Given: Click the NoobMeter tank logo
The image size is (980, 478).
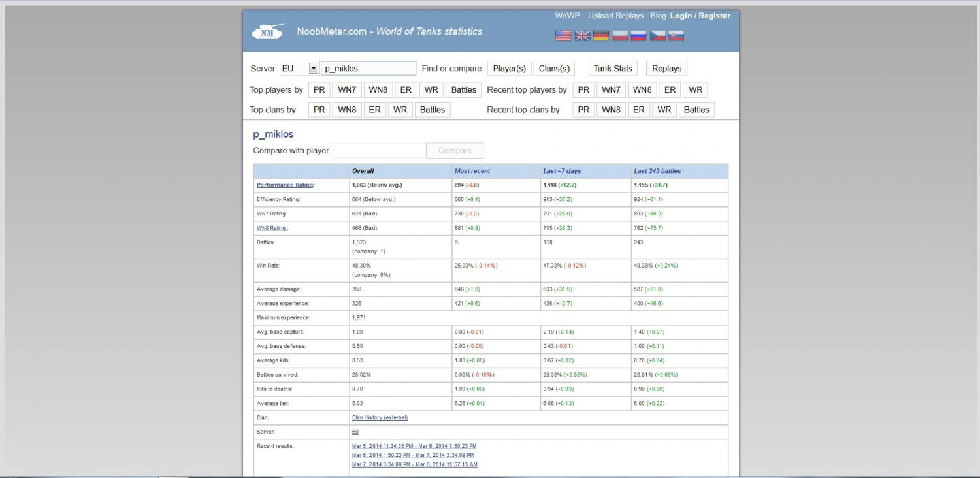Looking at the screenshot, I should tap(268, 31).
